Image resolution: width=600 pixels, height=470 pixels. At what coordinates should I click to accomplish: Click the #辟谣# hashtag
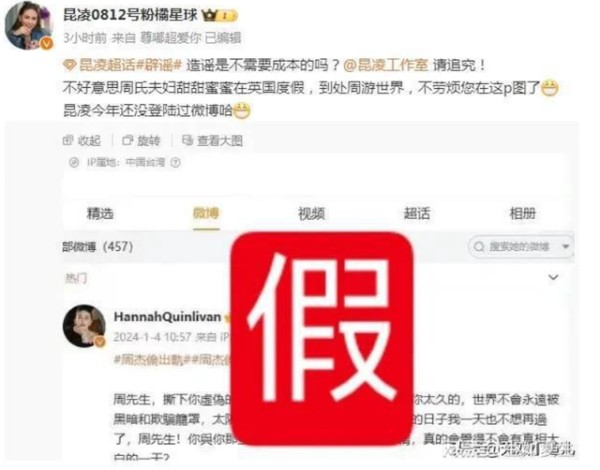[159, 65]
